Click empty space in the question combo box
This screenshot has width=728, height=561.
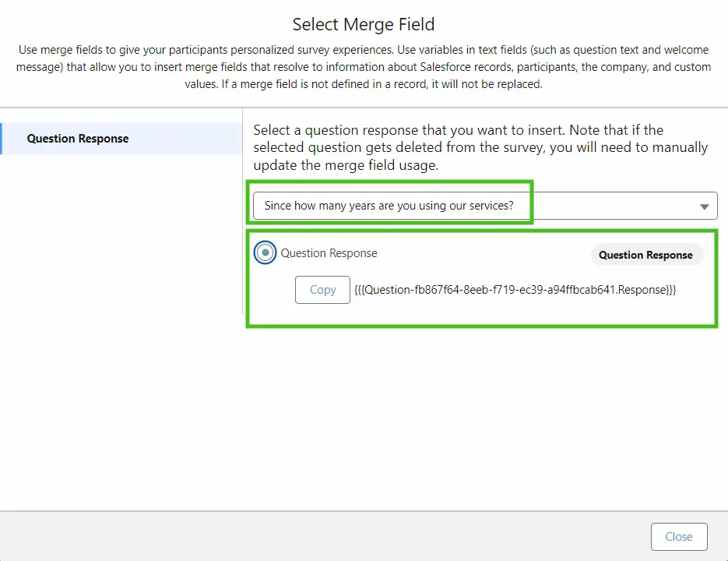tap(607, 206)
